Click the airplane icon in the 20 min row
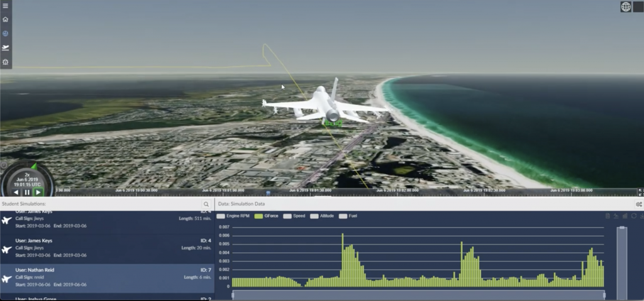 (6, 249)
